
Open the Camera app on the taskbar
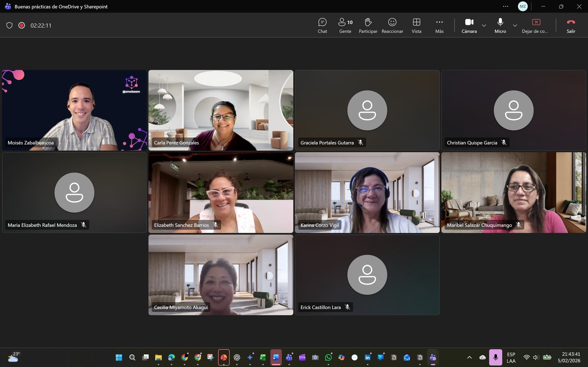[315, 358]
